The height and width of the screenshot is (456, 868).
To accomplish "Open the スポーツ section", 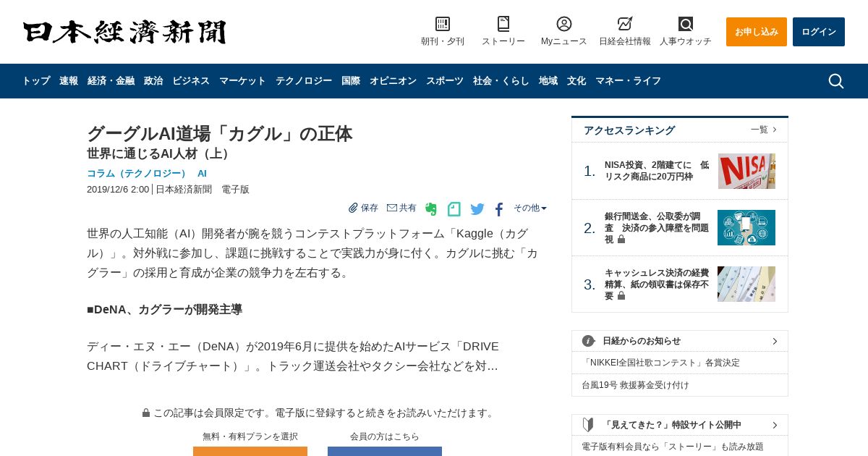I will [x=445, y=81].
